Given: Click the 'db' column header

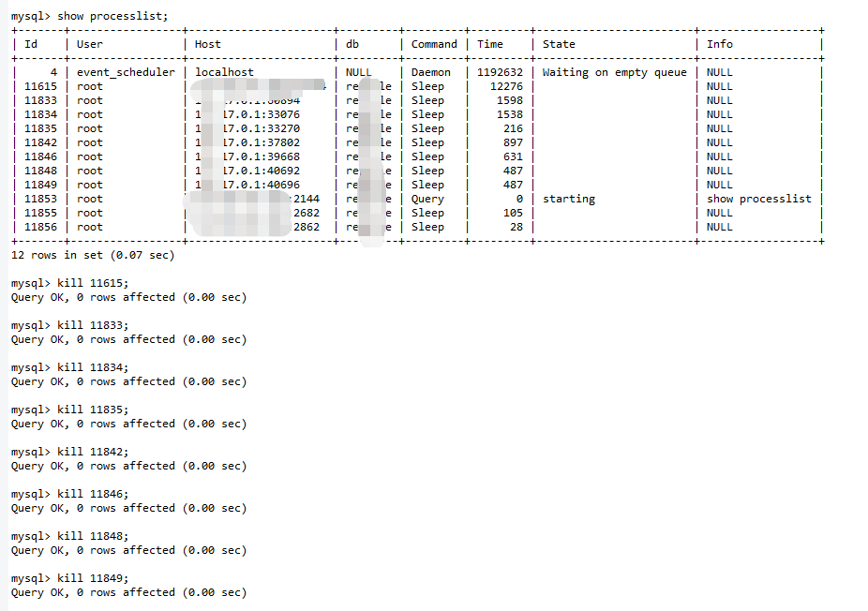Looking at the screenshot, I should coord(352,44).
